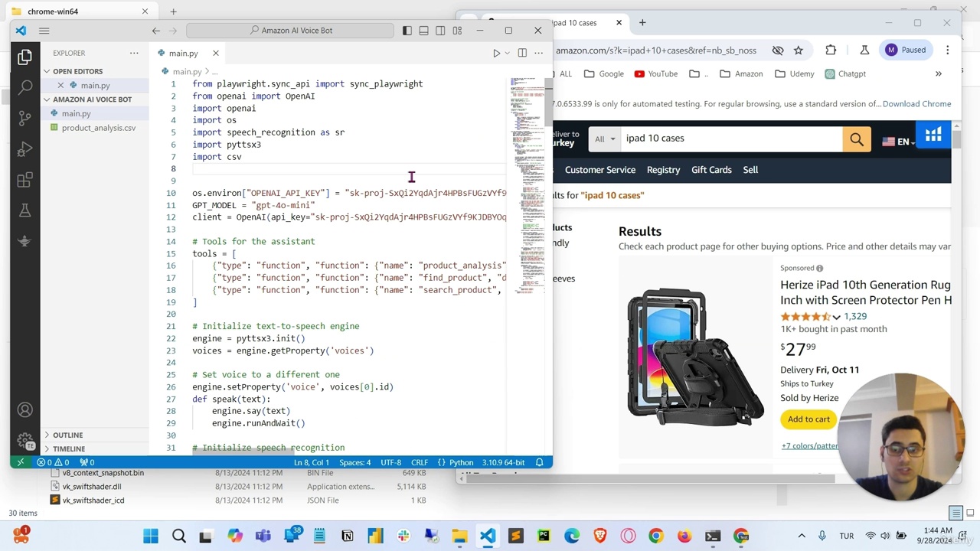Open the iPad 10th Generation Rugged case title

click(866, 292)
